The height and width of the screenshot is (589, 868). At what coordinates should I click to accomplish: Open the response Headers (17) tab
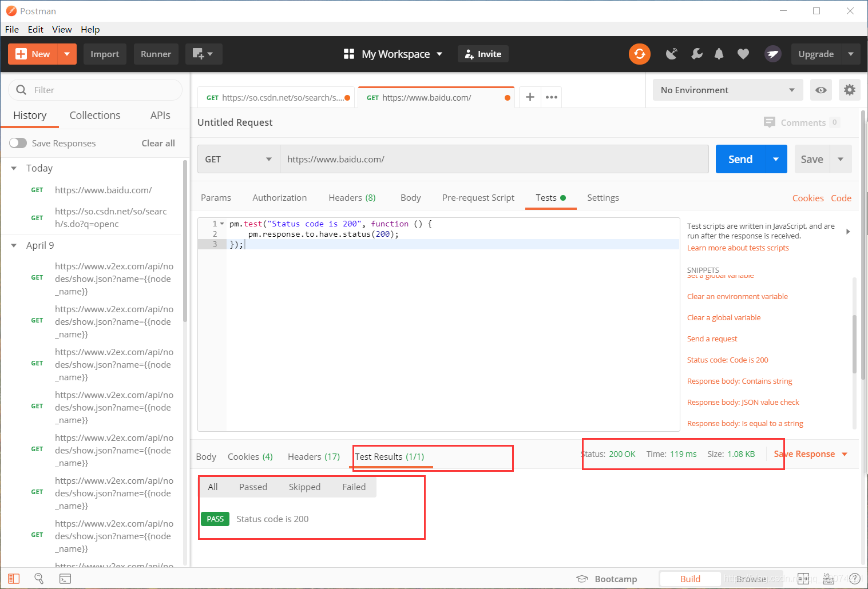314,456
